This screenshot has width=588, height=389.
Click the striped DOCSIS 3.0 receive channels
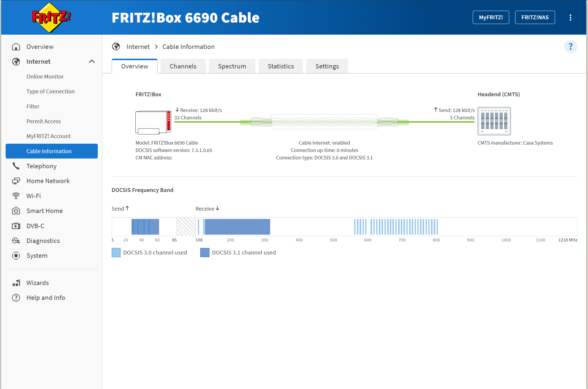coord(396,227)
